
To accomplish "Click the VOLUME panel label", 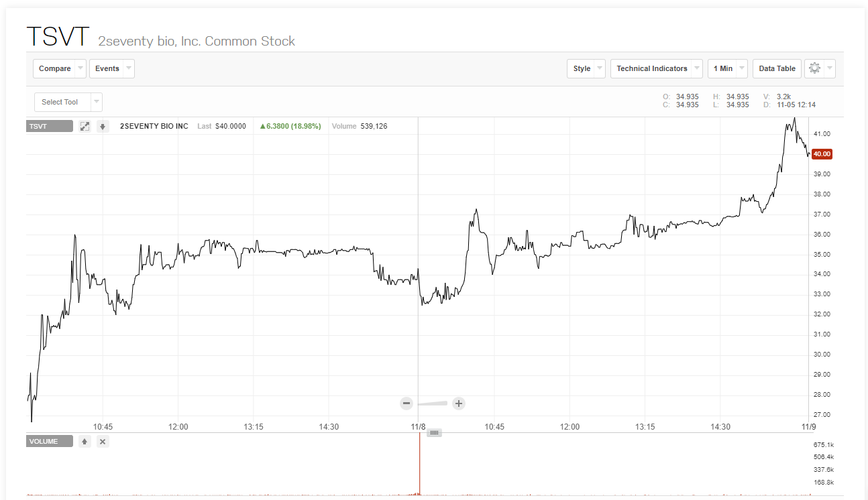I will pos(50,441).
